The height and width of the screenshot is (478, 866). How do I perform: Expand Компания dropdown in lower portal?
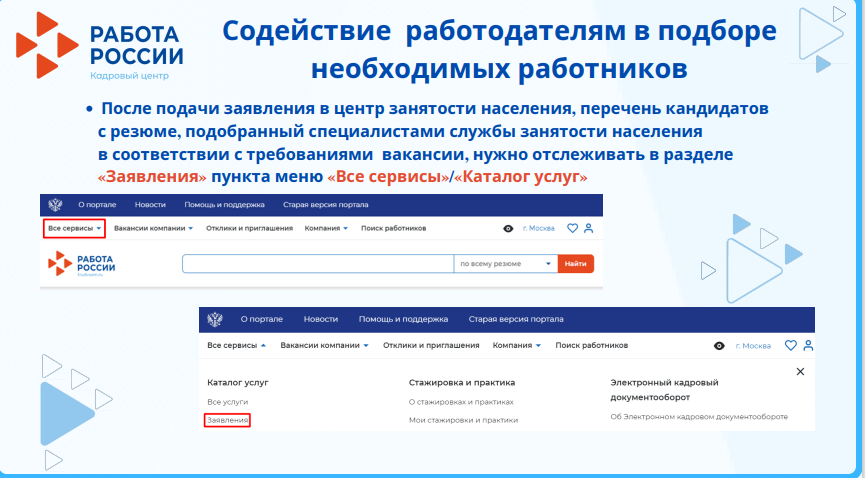(x=517, y=345)
